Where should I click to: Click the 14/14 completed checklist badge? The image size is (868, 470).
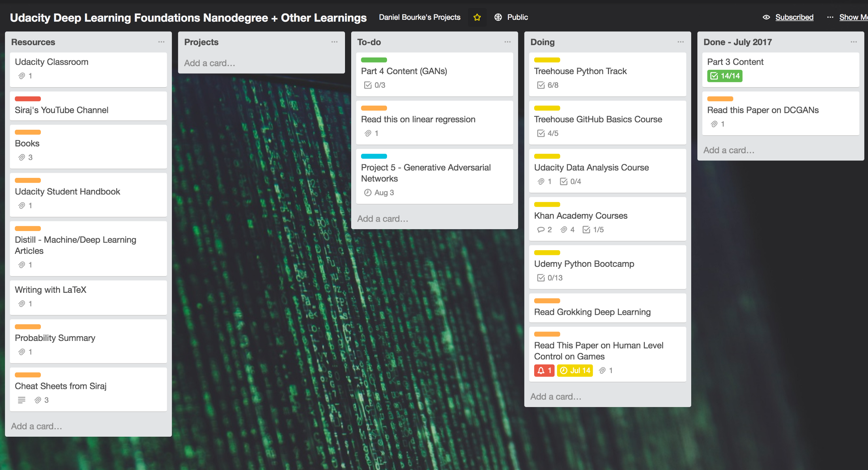(725, 76)
